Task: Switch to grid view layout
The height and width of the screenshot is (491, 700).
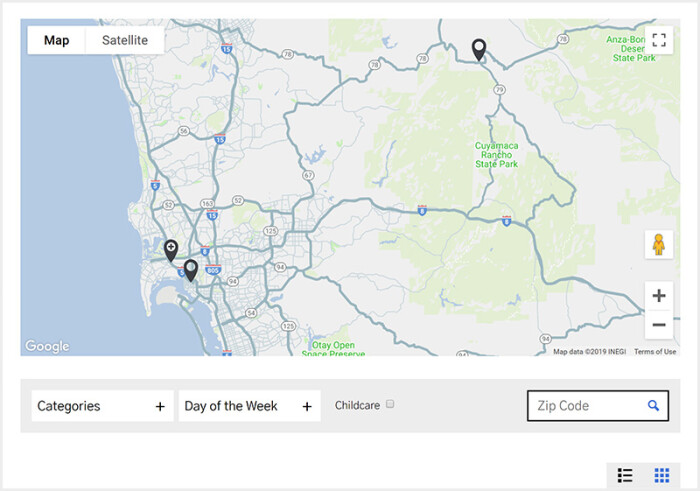Action: click(x=661, y=475)
